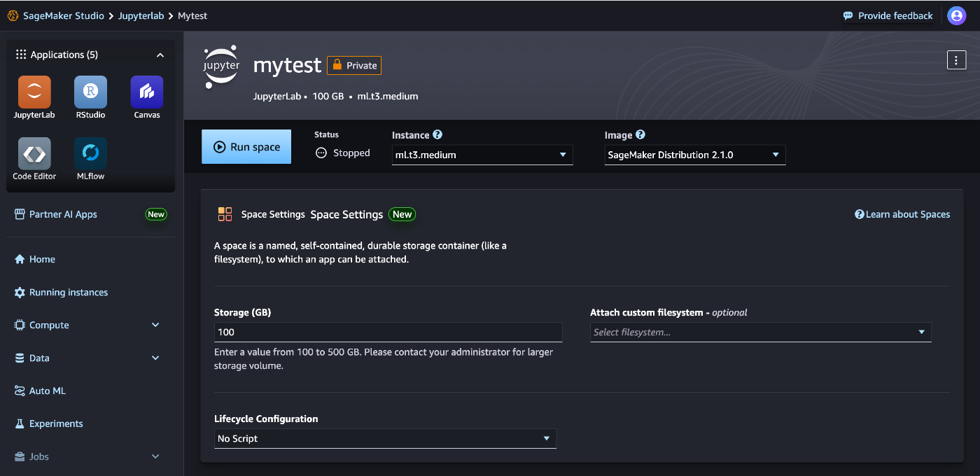Click the Applications grid icon
Viewport: 980px width, 476px height.
click(x=21, y=55)
